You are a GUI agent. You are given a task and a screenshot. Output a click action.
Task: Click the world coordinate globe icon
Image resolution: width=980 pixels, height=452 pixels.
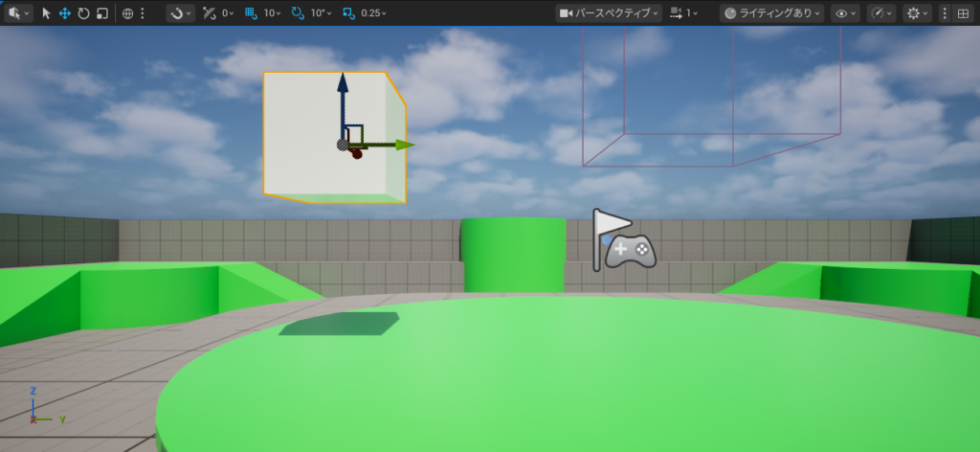(x=128, y=13)
